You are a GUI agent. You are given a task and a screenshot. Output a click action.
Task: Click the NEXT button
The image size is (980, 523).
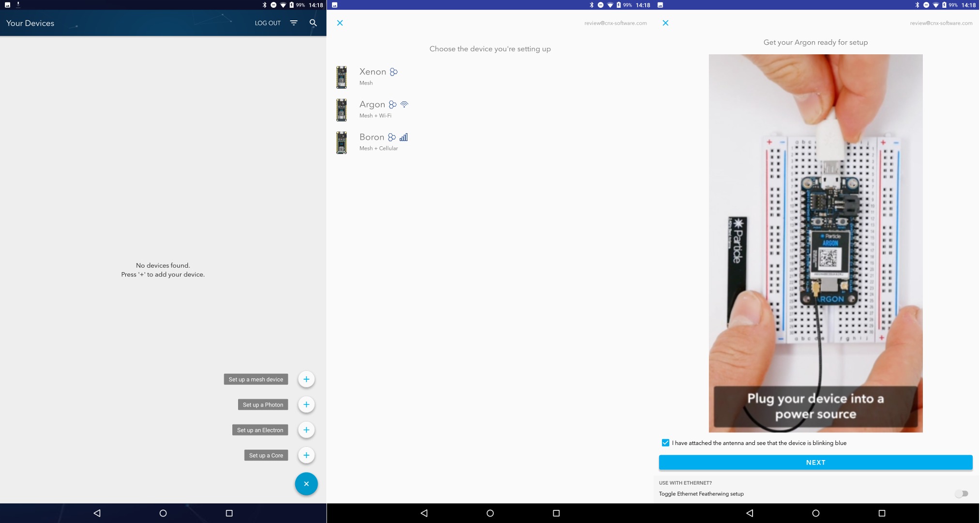[x=815, y=462]
